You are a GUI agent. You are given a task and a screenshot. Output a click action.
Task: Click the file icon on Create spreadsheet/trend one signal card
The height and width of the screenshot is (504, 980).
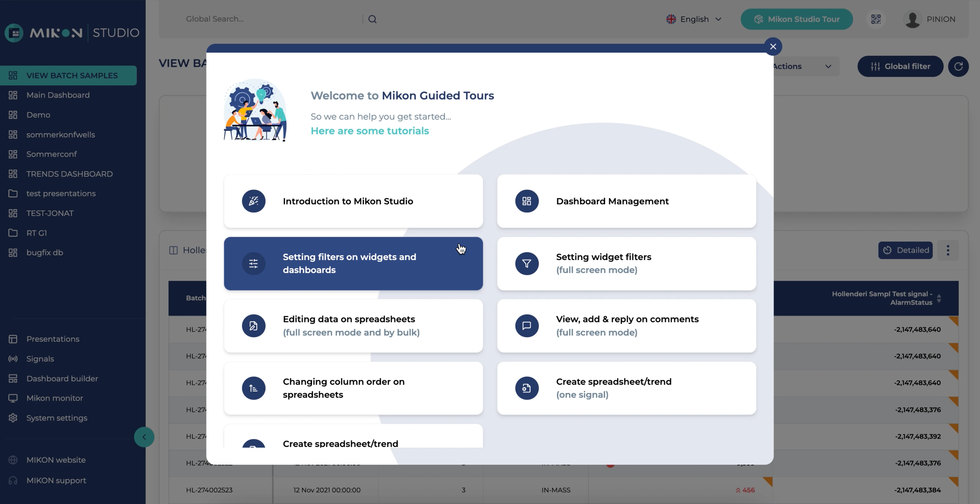click(527, 388)
